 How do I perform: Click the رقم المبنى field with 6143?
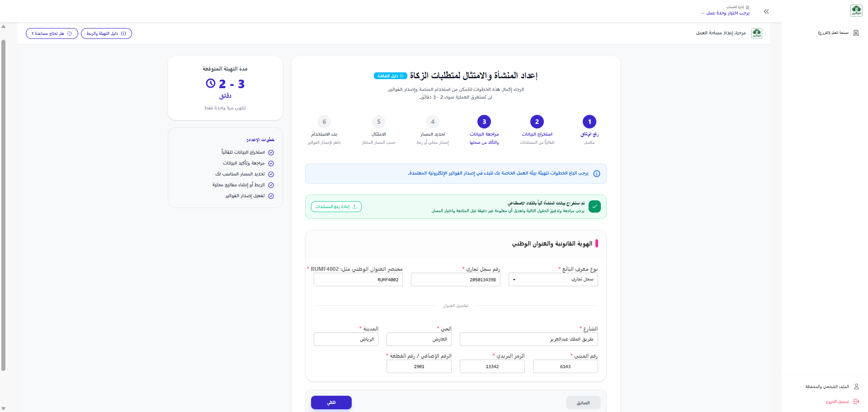coord(566,366)
